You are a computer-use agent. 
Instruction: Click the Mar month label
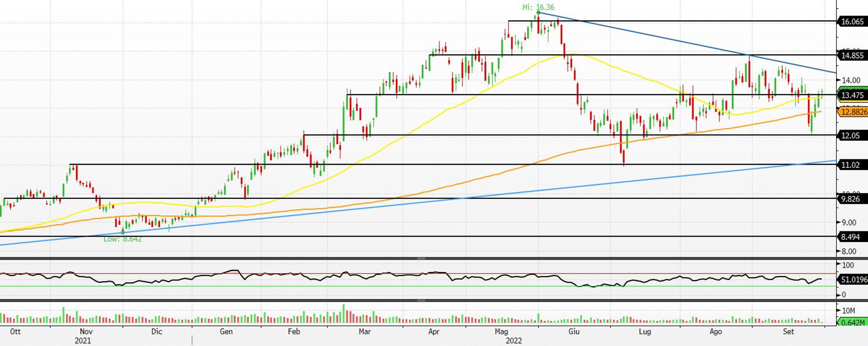(x=364, y=331)
